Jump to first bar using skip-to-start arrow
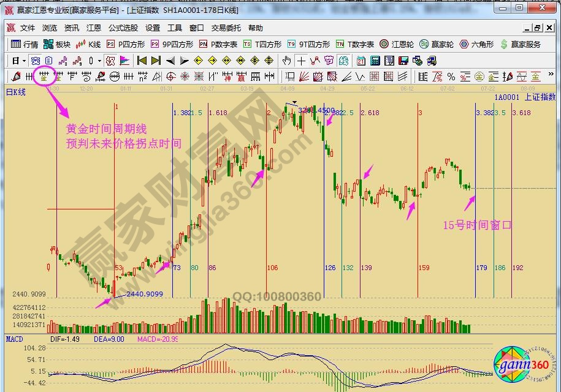The width and height of the screenshot is (561, 392). [142, 61]
